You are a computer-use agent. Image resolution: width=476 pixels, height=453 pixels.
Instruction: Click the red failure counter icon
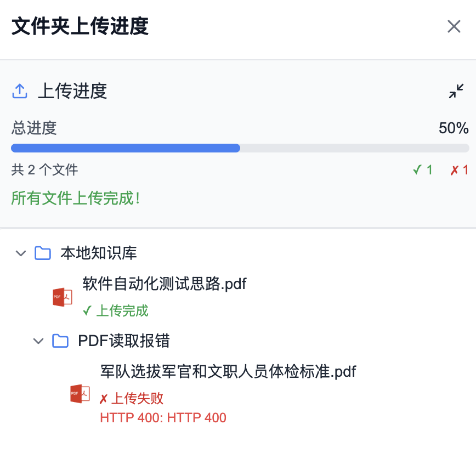tap(453, 170)
